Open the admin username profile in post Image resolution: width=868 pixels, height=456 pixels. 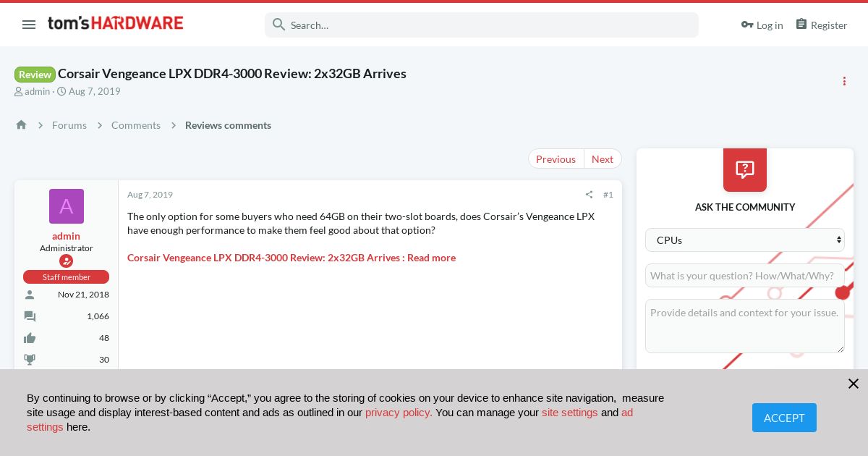pos(66,236)
